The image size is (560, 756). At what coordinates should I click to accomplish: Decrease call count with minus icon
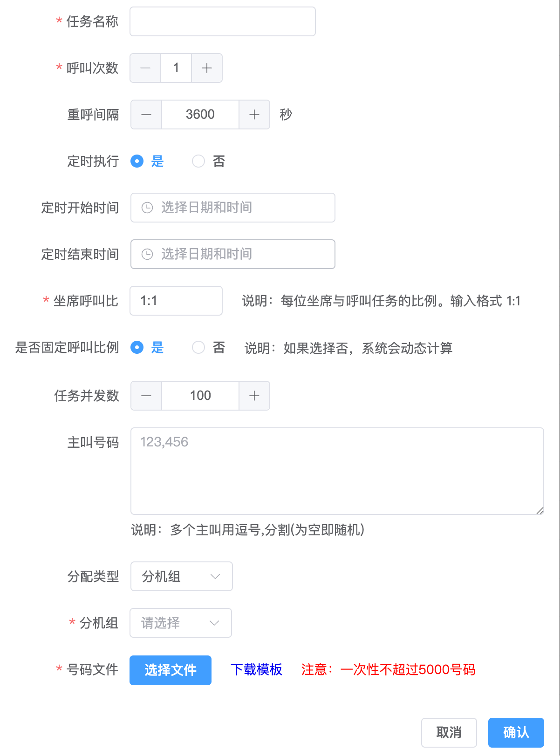click(x=145, y=68)
